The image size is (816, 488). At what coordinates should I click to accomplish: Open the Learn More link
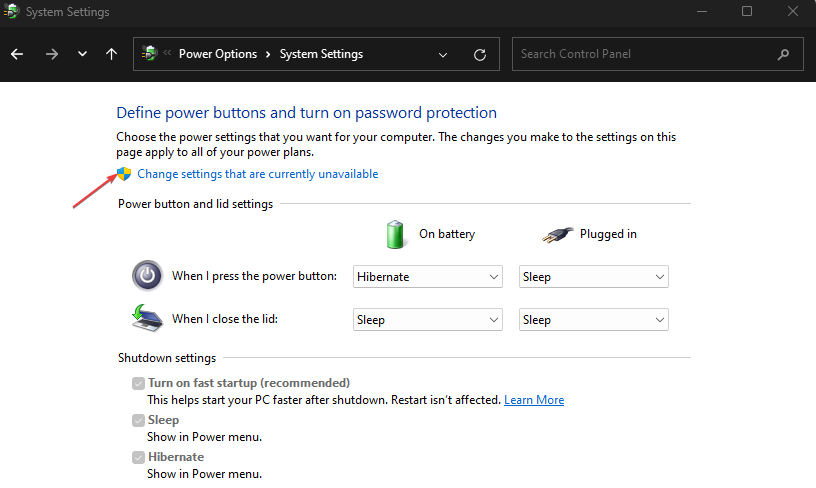(534, 400)
